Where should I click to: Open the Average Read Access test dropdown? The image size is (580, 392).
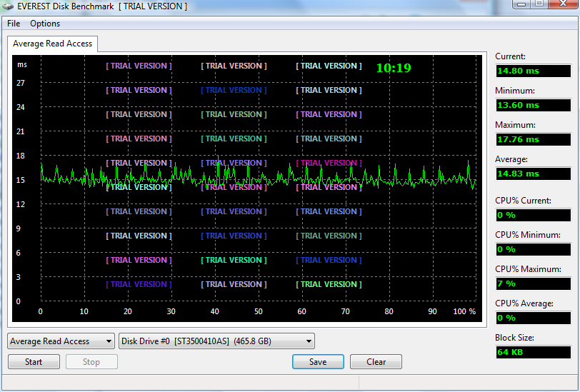point(61,341)
